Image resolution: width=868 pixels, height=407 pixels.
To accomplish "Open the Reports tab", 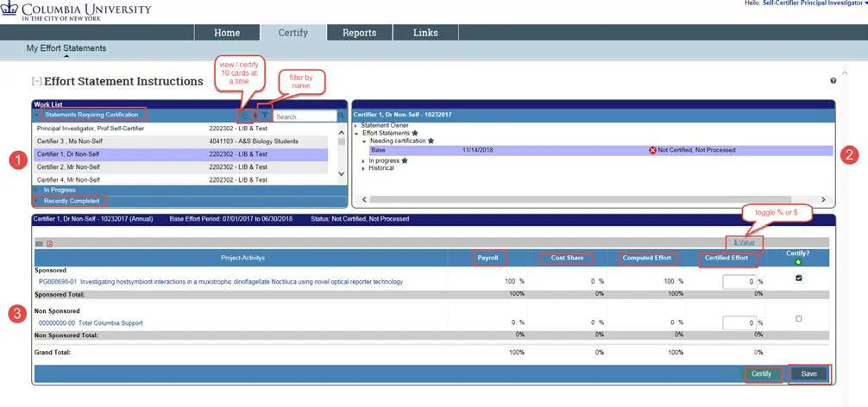I will click(x=359, y=33).
